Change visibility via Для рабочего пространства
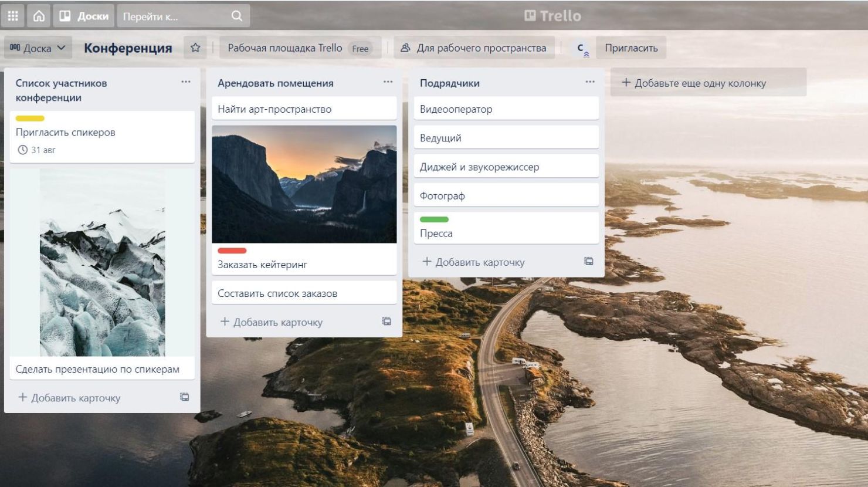 coord(473,48)
